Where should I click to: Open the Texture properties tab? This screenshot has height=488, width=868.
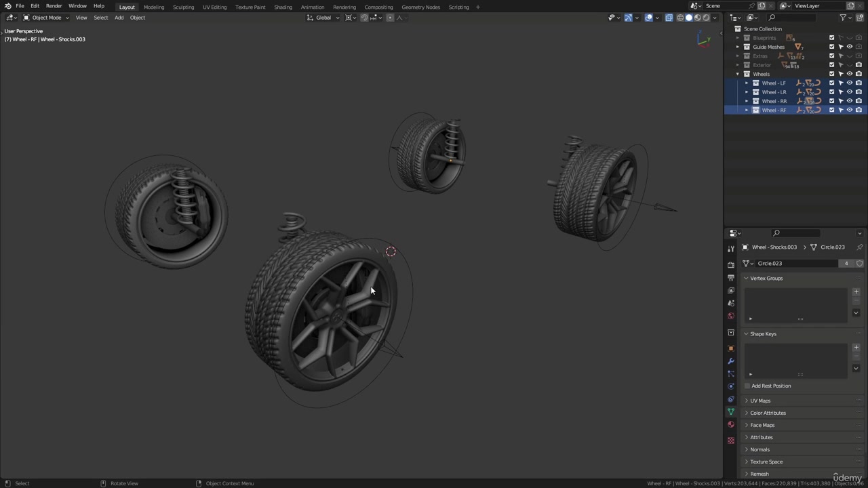[x=731, y=441]
